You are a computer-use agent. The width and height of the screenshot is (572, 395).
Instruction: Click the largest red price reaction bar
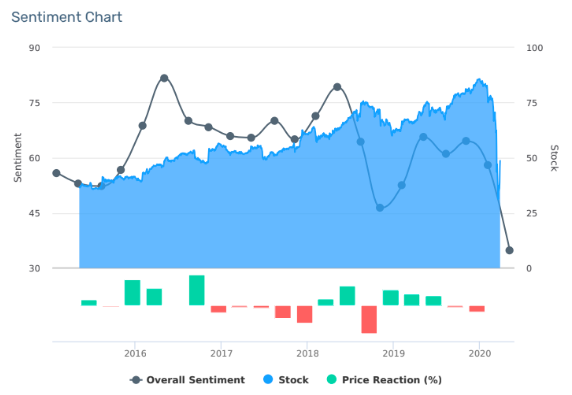tap(369, 319)
